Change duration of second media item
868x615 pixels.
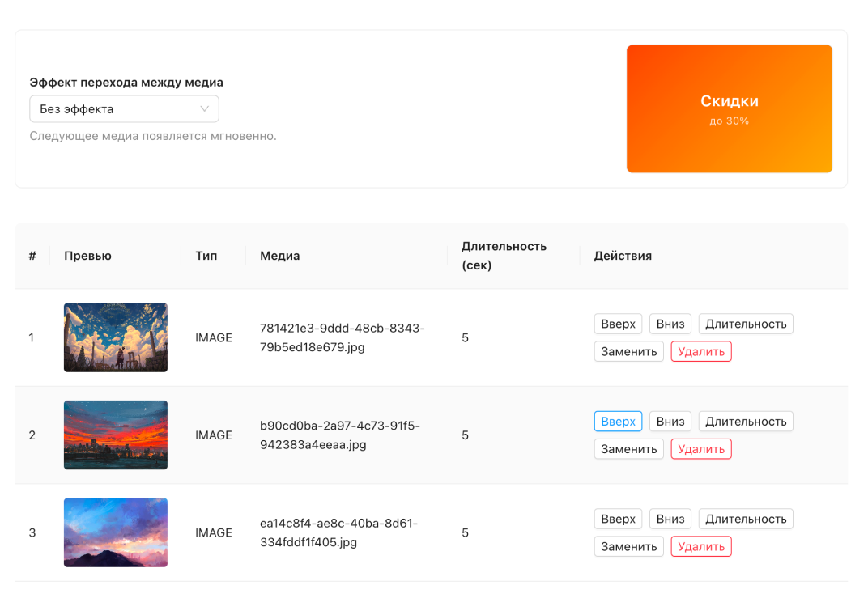[x=746, y=422]
